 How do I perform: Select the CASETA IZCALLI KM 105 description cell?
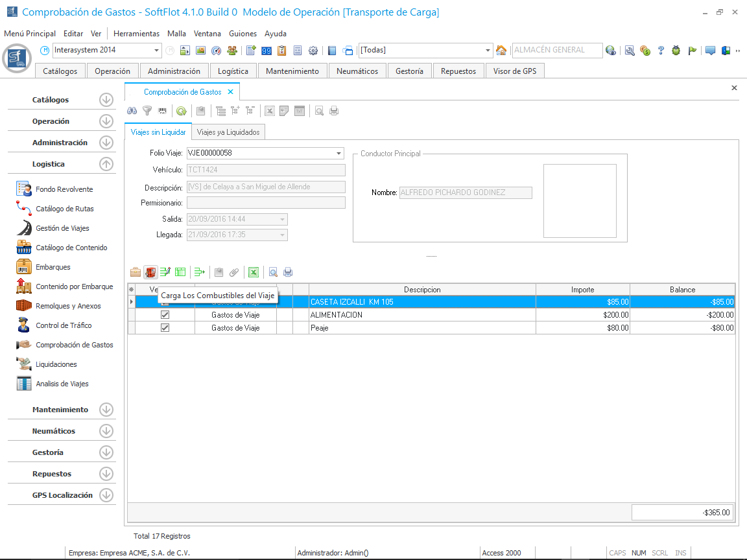tap(421, 302)
